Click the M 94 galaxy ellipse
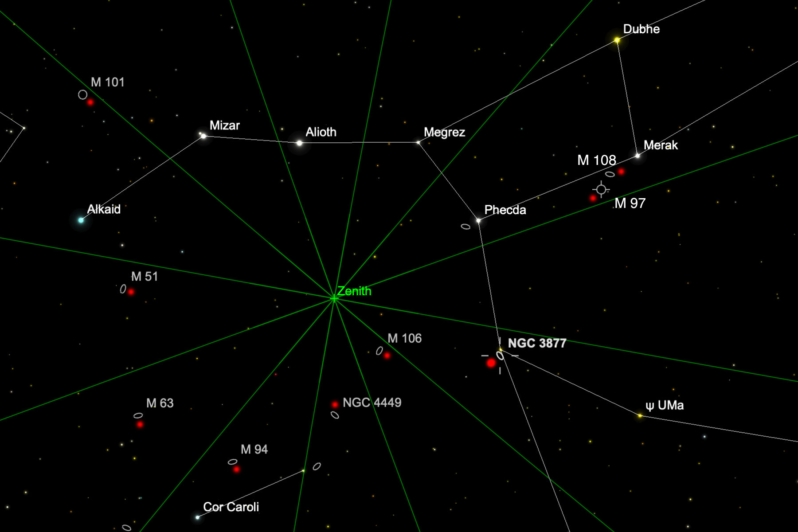This screenshot has height=532, width=798. [232, 462]
